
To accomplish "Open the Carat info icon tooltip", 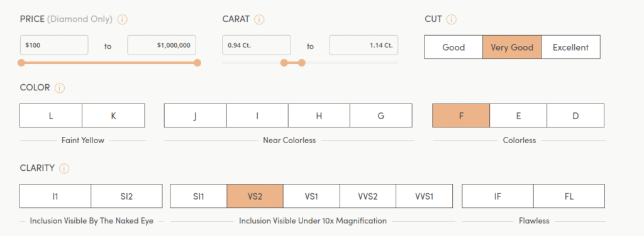I will point(259,19).
